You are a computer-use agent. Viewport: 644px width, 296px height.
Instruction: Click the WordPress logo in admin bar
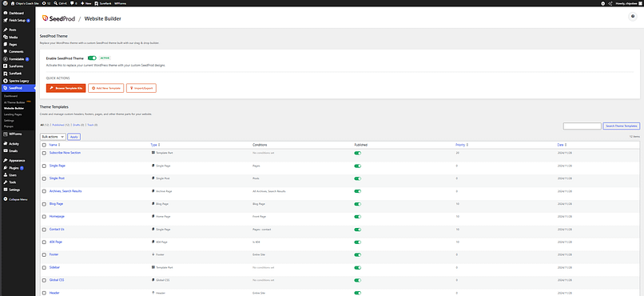tap(5, 3)
